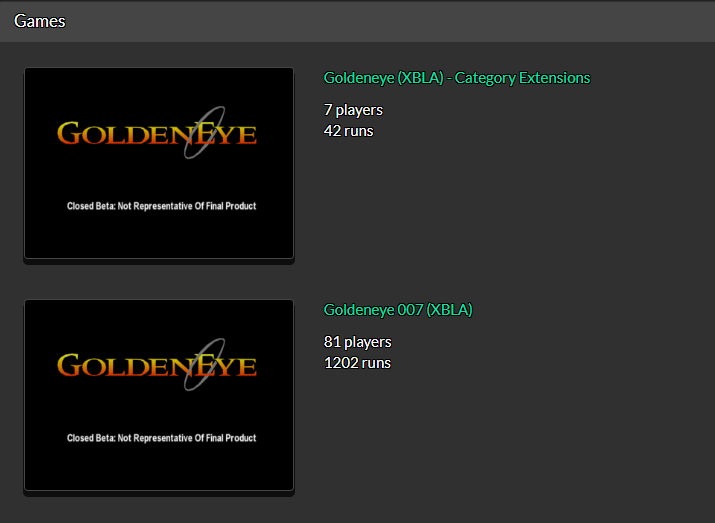Select the '7 players' text
715x523 pixels.
[x=353, y=110]
